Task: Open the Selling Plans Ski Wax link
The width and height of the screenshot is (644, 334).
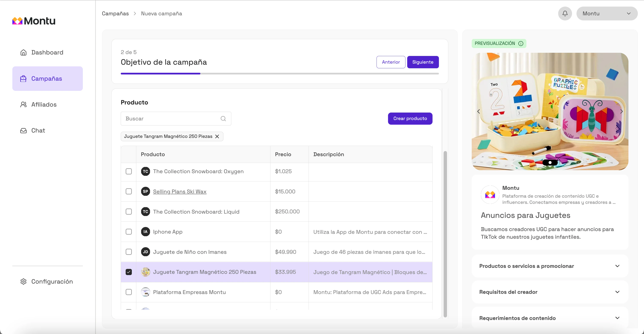Action: point(180,192)
